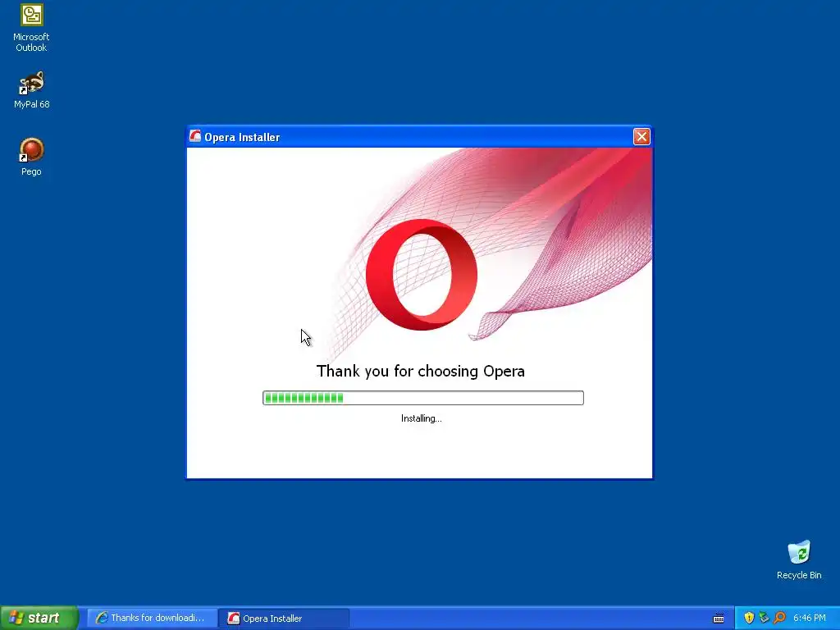Open the Microsoft Outlook desktop icon
The image size is (840, 630).
[32, 28]
